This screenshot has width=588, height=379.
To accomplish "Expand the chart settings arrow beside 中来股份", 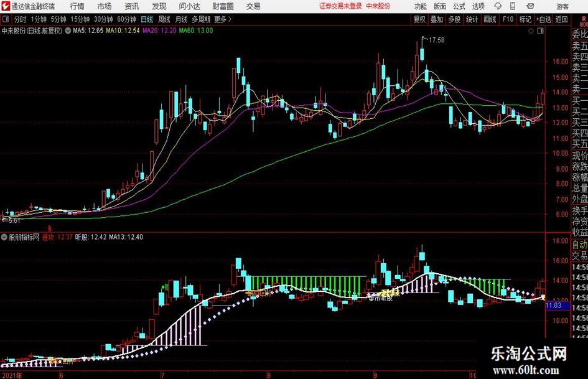I will 68,30.
